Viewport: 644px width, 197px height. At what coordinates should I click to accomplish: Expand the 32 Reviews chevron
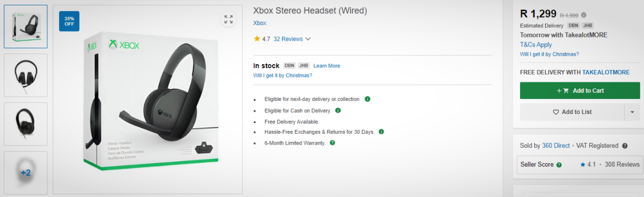pos(308,39)
